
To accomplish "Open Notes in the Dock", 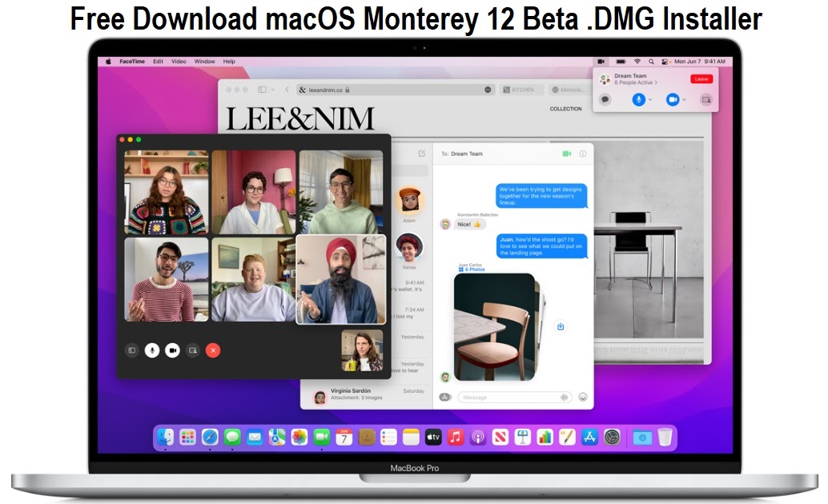I will pos(411,437).
